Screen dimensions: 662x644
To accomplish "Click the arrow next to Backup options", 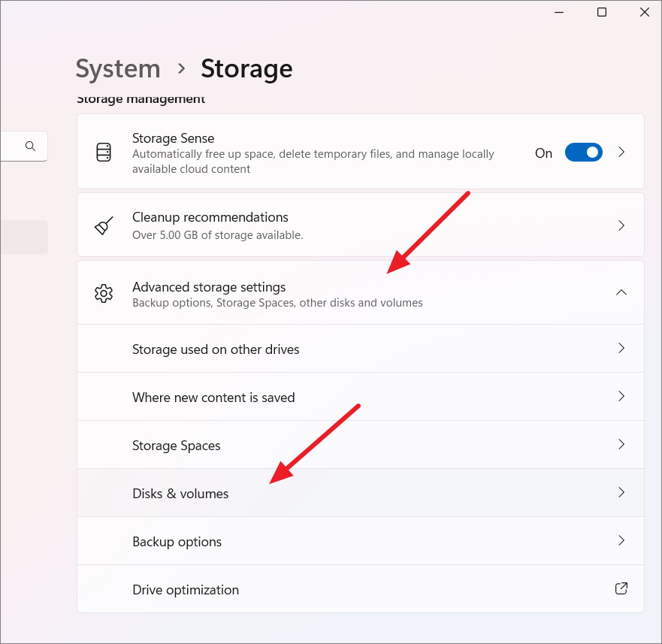I will coord(621,540).
